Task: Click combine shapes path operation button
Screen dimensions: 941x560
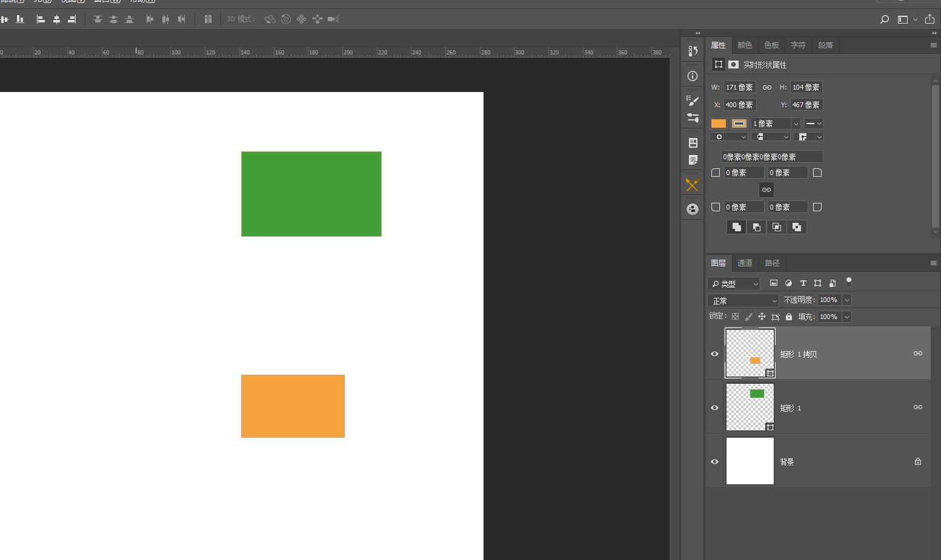Action: click(x=736, y=227)
